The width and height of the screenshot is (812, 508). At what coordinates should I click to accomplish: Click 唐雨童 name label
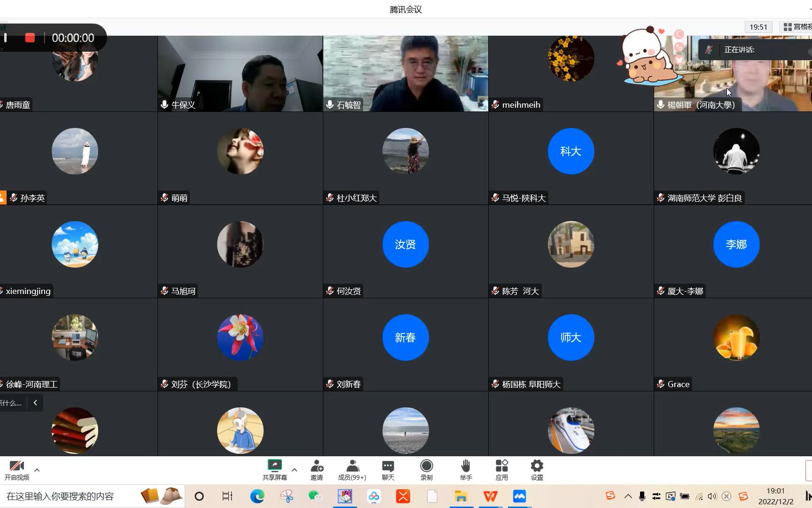[18, 105]
